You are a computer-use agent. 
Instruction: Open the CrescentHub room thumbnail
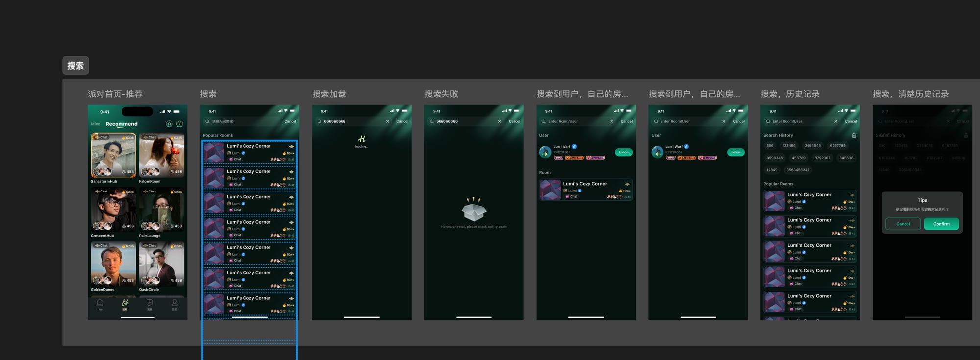113,210
